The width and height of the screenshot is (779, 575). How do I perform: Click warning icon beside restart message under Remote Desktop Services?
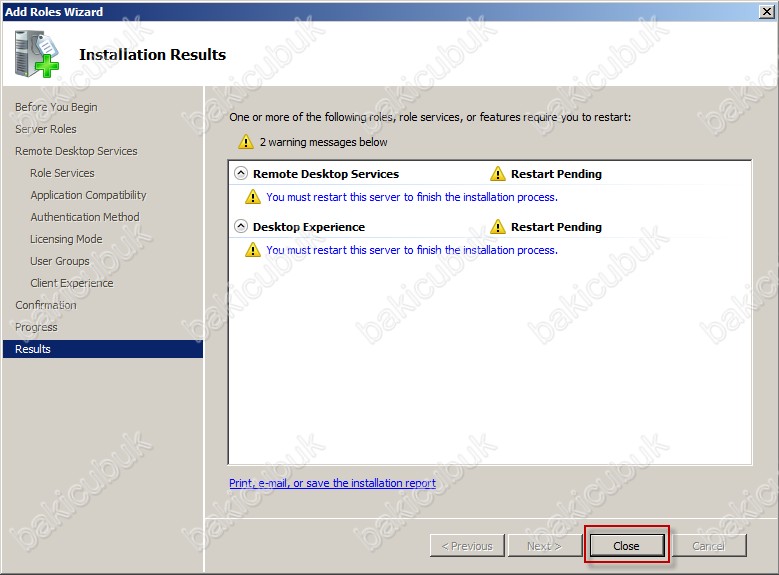pyautogui.click(x=253, y=197)
